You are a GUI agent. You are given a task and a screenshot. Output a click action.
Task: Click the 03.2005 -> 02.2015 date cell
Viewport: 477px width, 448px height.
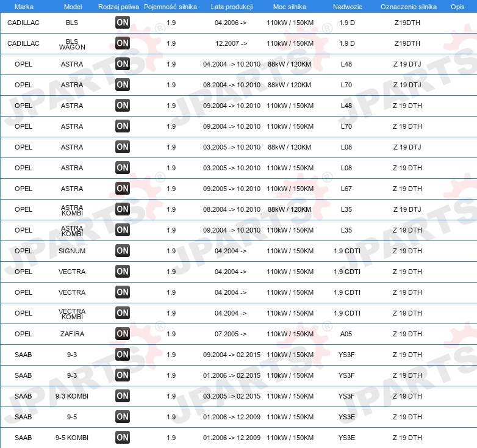coord(232,396)
